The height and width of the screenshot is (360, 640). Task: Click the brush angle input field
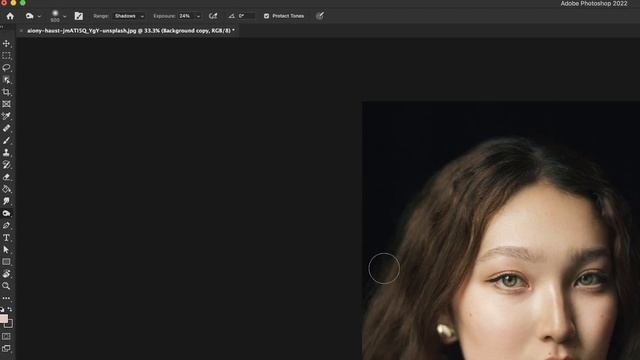246,16
